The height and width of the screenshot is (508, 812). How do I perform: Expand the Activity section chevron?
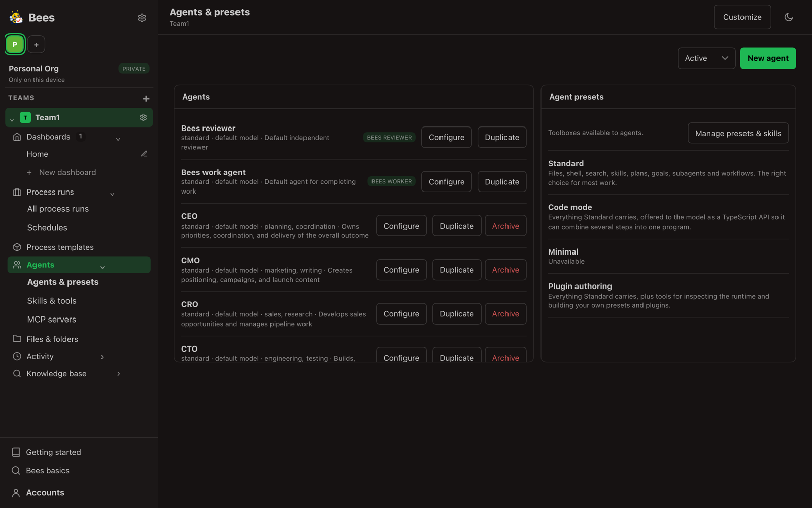tap(103, 357)
